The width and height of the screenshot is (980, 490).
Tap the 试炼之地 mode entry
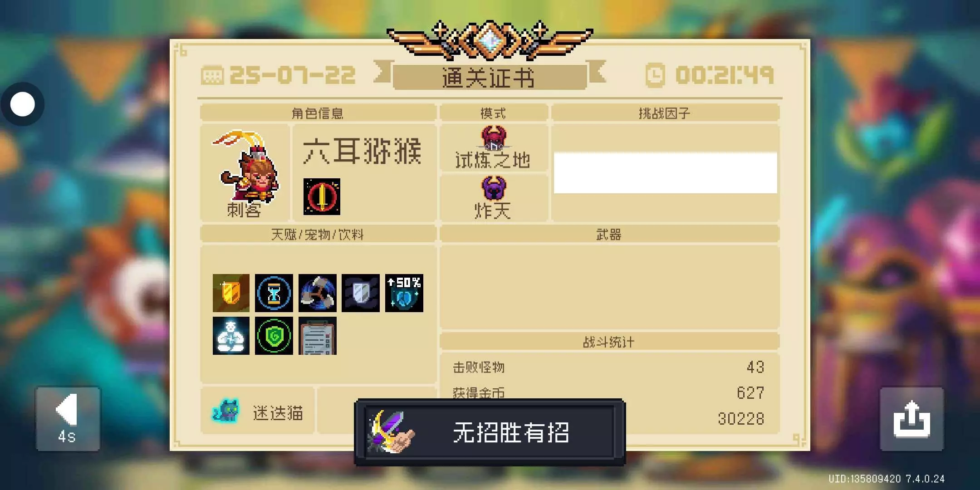pos(494,148)
